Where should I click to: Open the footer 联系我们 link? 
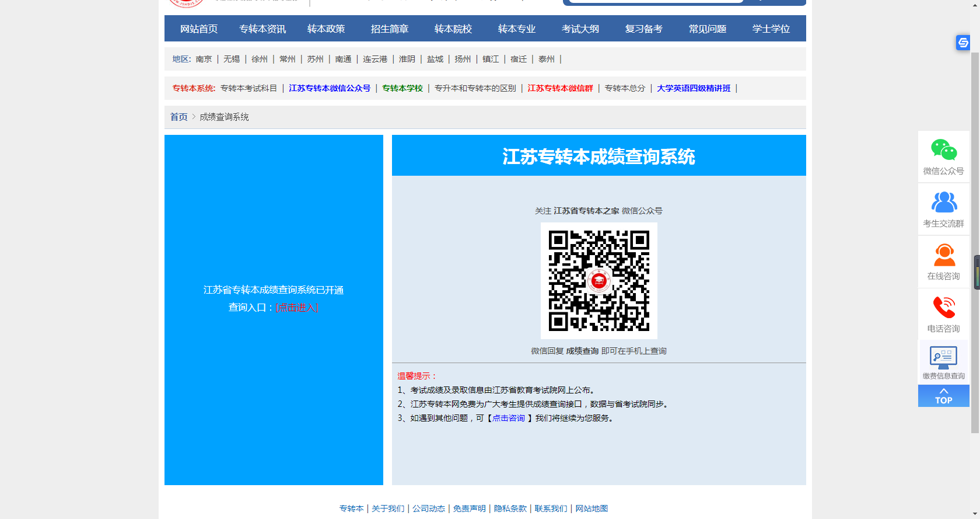click(x=551, y=508)
